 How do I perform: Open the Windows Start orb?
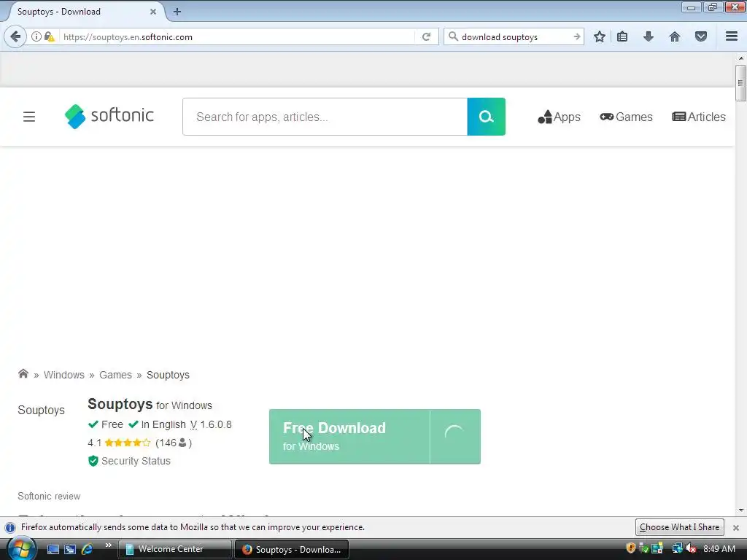click(x=21, y=549)
